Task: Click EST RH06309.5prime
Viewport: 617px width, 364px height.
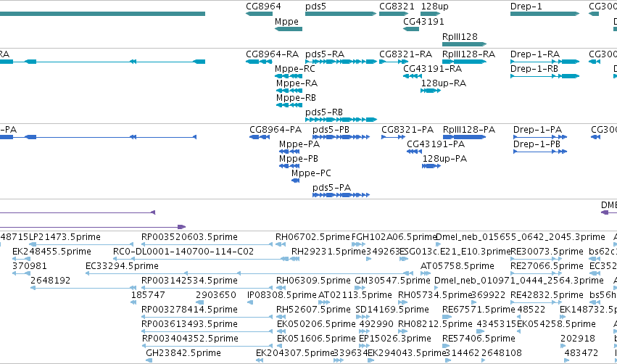Action: [313, 281]
